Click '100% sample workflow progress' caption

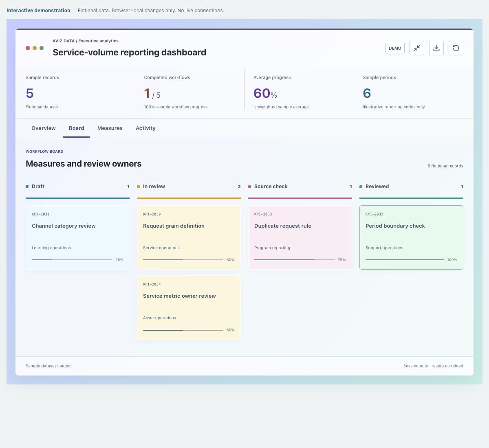(x=176, y=107)
